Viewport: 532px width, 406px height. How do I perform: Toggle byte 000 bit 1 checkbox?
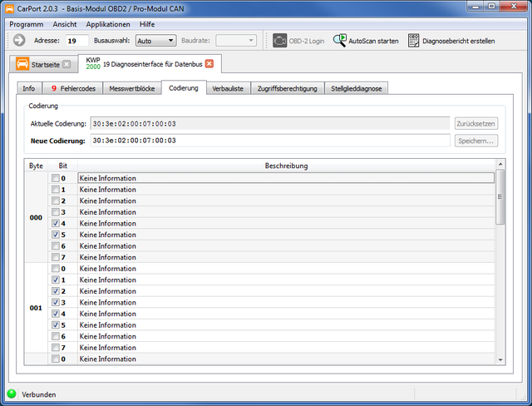coord(56,190)
